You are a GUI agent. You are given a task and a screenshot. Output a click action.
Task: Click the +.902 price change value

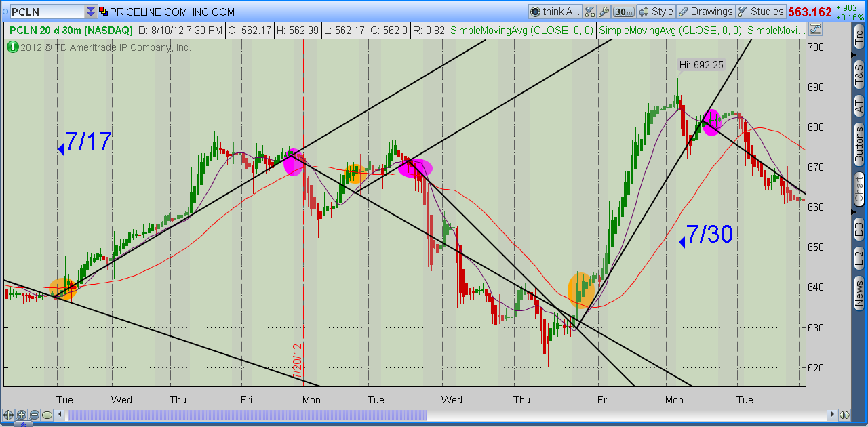tap(848, 7)
